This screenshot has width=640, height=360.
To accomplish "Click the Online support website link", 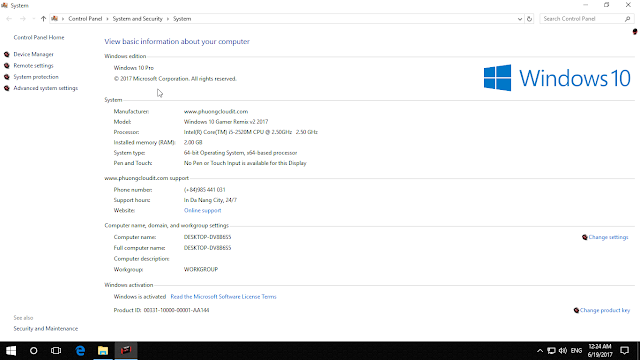I will click(x=202, y=211).
